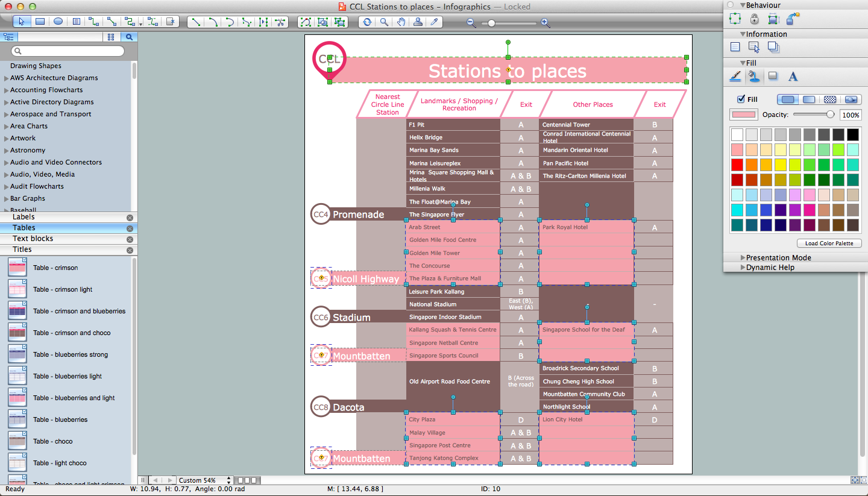Switch to the Titles library tab
868x496 pixels.
coord(69,250)
